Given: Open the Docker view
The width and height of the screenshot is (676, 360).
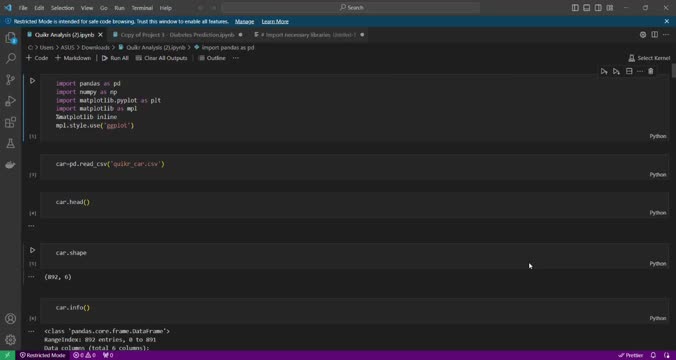Looking at the screenshot, I should [10, 165].
